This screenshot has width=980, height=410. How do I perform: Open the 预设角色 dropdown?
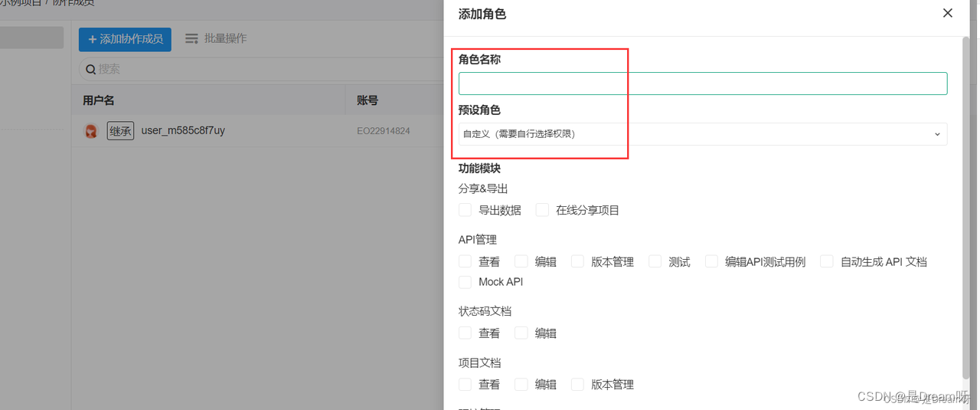tap(703, 134)
